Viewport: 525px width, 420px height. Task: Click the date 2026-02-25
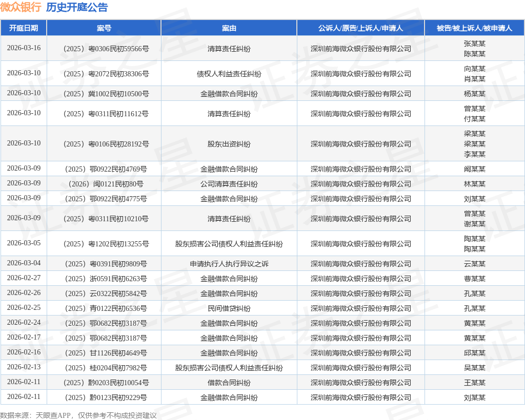point(24,307)
